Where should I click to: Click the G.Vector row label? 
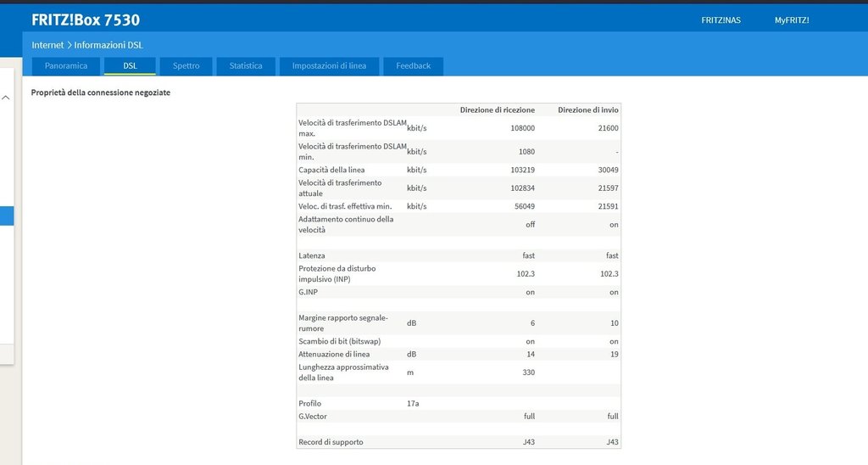313,417
